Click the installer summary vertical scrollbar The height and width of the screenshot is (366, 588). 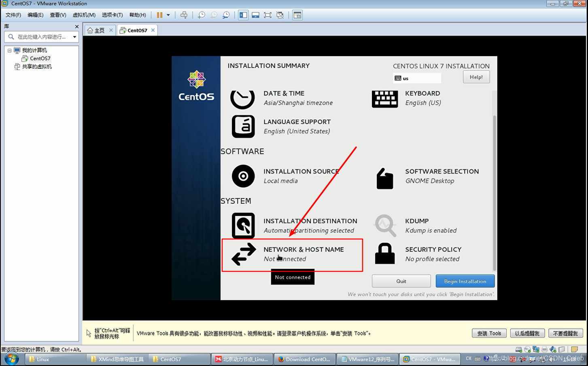point(494,193)
